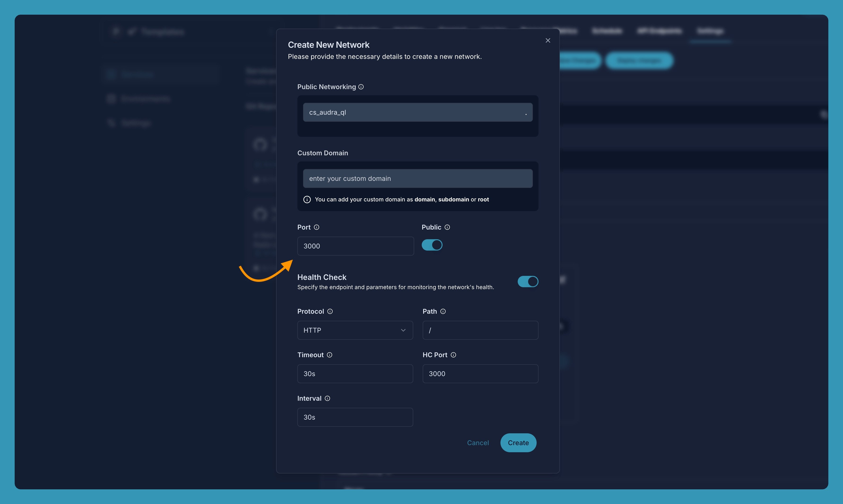Click the Timeout field showing 30s

click(x=355, y=374)
